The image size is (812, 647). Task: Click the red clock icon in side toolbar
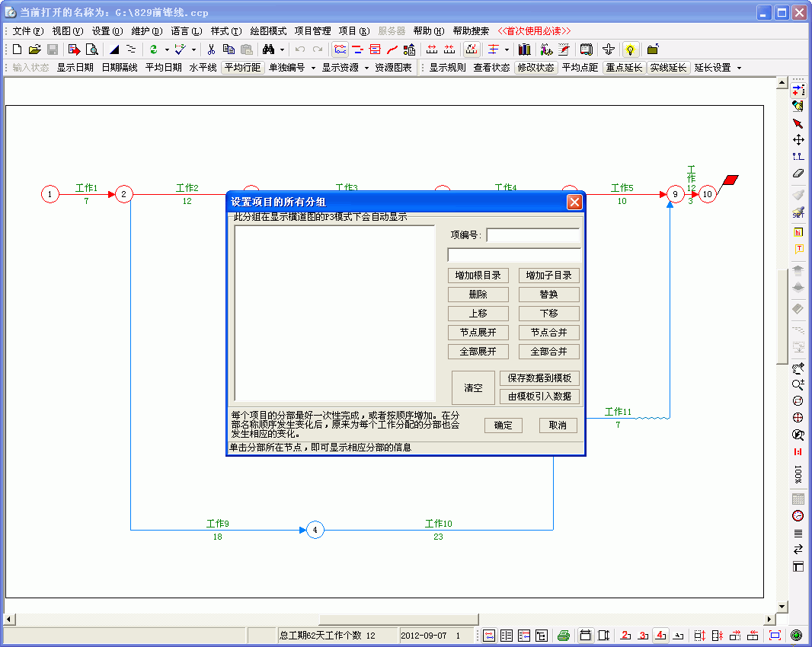tap(798, 515)
